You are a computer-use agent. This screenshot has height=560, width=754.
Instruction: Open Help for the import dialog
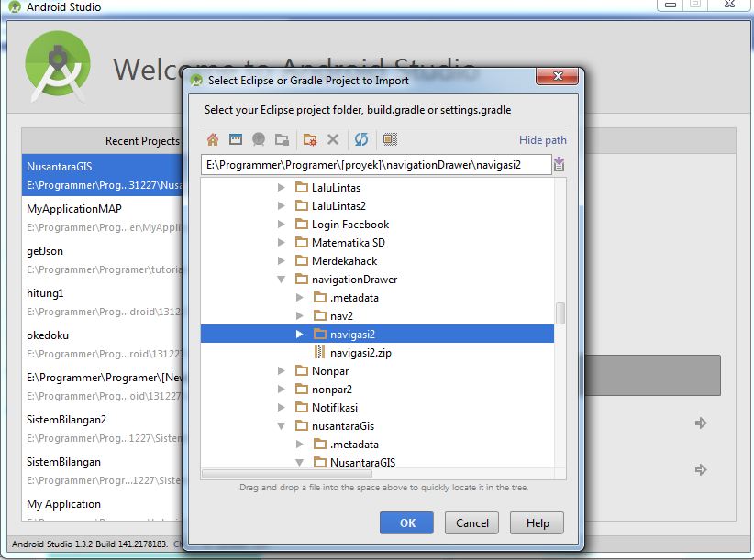point(537,522)
